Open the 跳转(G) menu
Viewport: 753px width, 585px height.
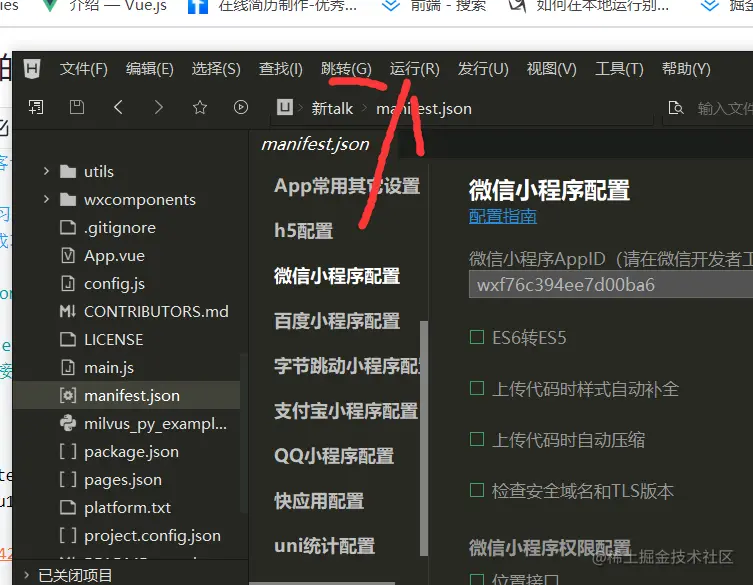pyautogui.click(x=346, y=69)
